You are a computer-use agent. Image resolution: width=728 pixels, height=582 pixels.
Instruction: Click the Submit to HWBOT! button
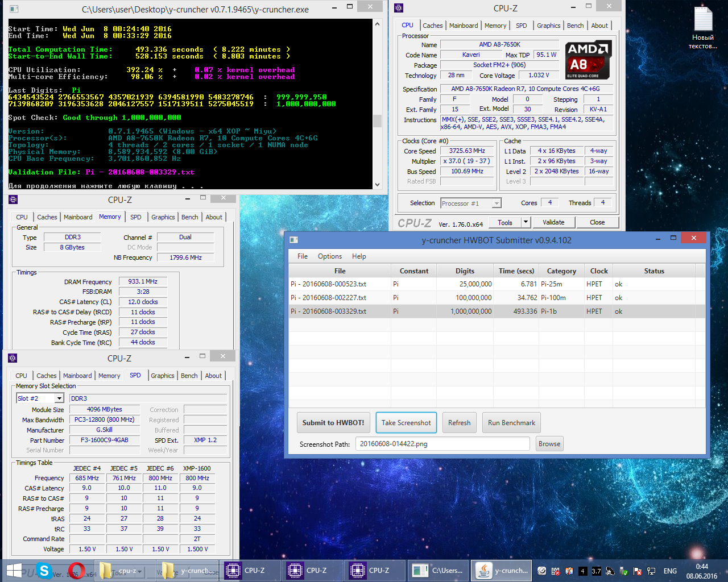pos(333,423)
